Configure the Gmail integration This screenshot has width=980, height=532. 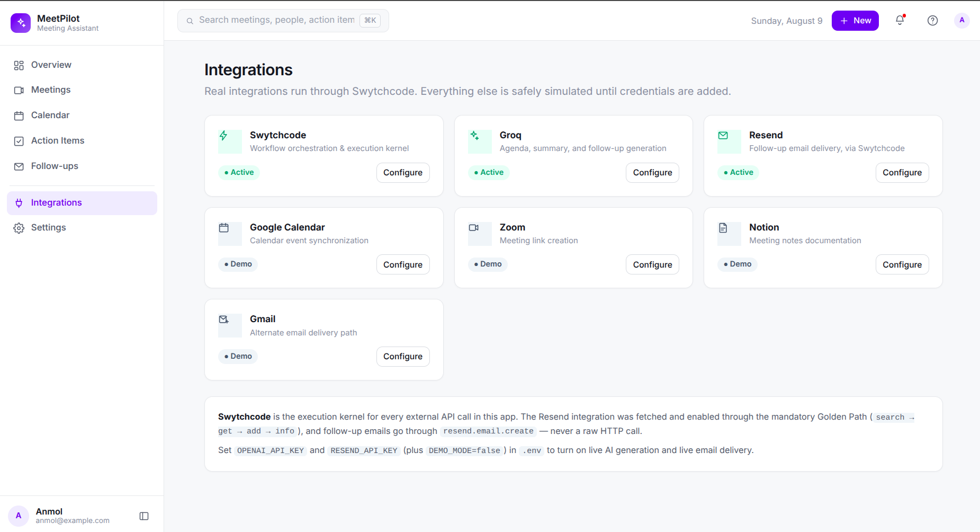[403, 357]
